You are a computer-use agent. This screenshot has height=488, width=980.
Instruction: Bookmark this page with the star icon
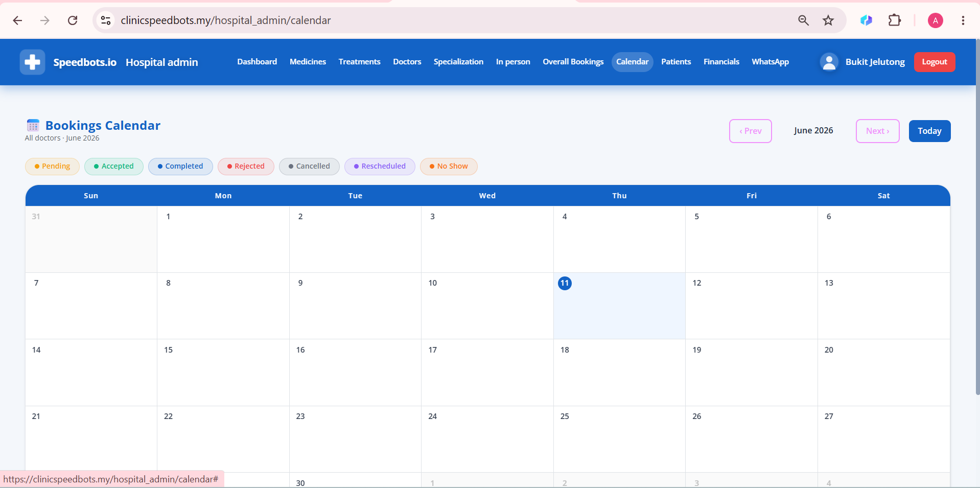click(828, 20)
